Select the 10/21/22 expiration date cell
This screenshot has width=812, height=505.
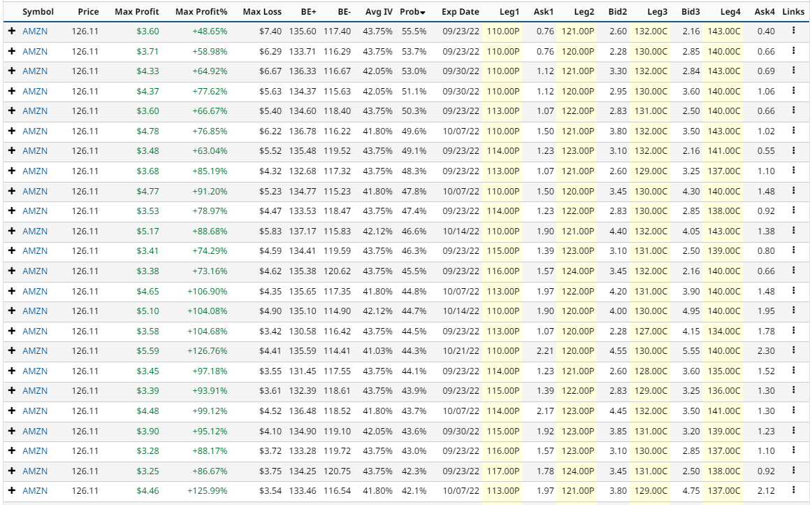click(461, 351)
